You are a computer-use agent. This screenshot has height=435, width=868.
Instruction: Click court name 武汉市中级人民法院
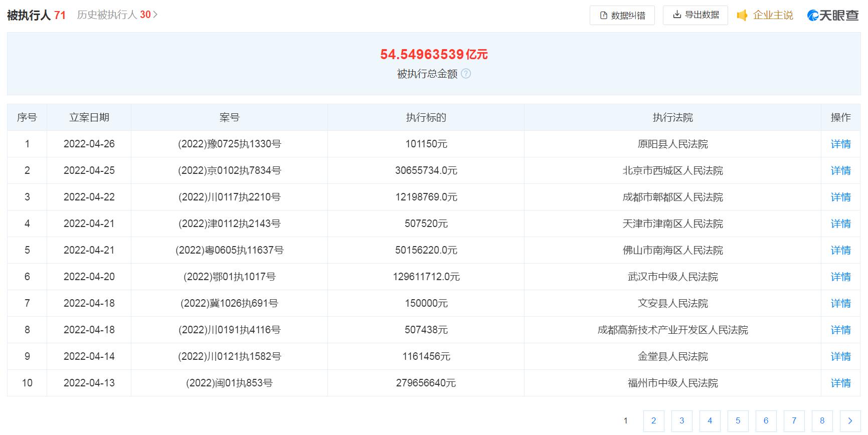tap(673, 277)
